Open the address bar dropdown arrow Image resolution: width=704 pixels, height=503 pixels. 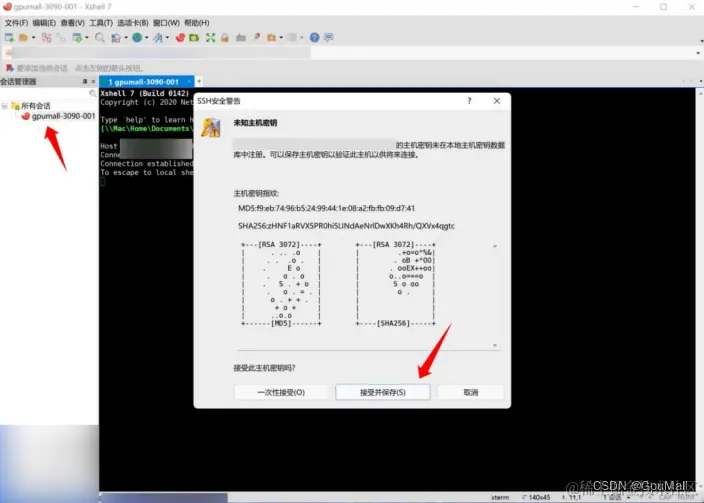(x=697, y=53)
